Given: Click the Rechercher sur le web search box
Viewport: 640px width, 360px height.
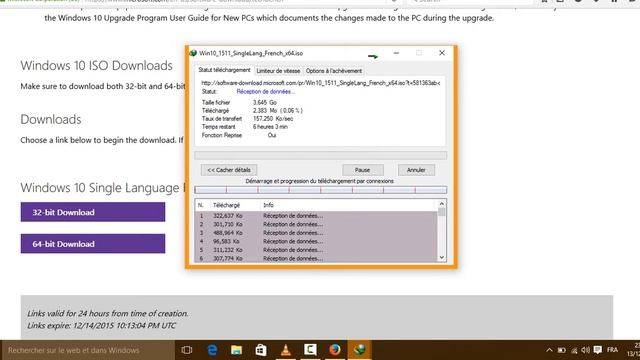Looking at the screenshot, I should pos(88,350).
